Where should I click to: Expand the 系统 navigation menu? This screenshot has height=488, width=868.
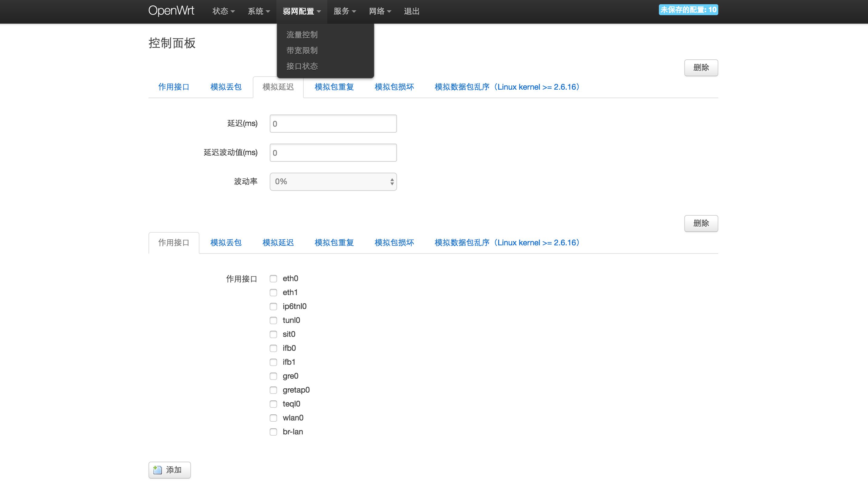259,12
